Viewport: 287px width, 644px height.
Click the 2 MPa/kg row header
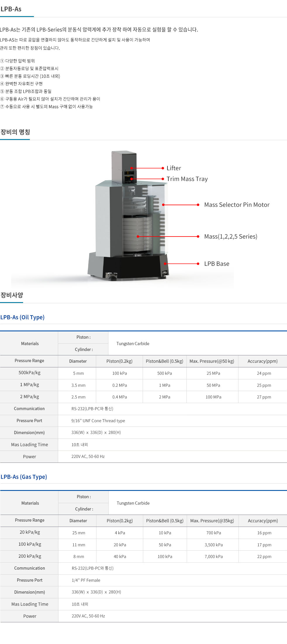[30, 397]
